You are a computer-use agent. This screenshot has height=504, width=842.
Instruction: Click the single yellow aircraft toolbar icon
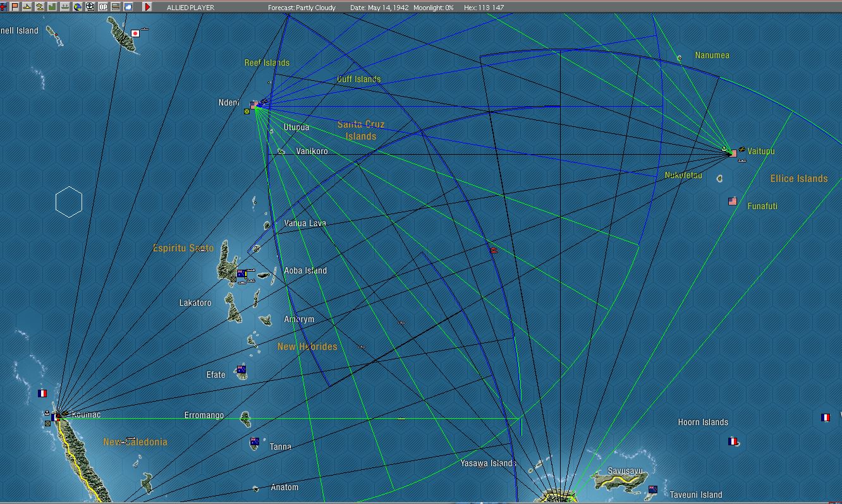tap(27, 7)
